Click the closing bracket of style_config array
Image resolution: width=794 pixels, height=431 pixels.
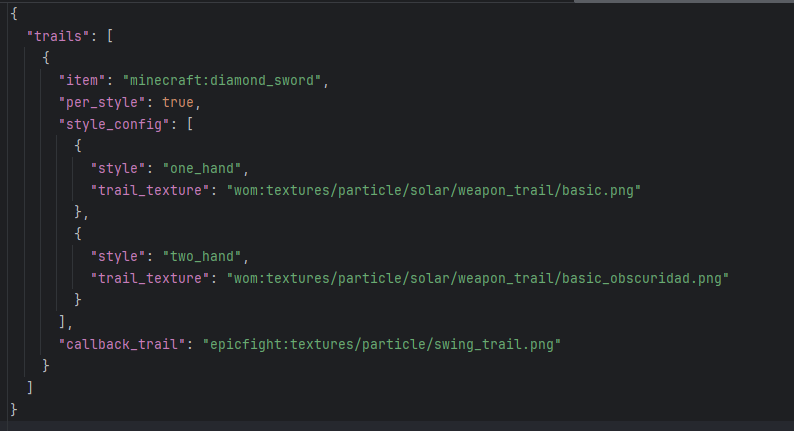[62, 322]
